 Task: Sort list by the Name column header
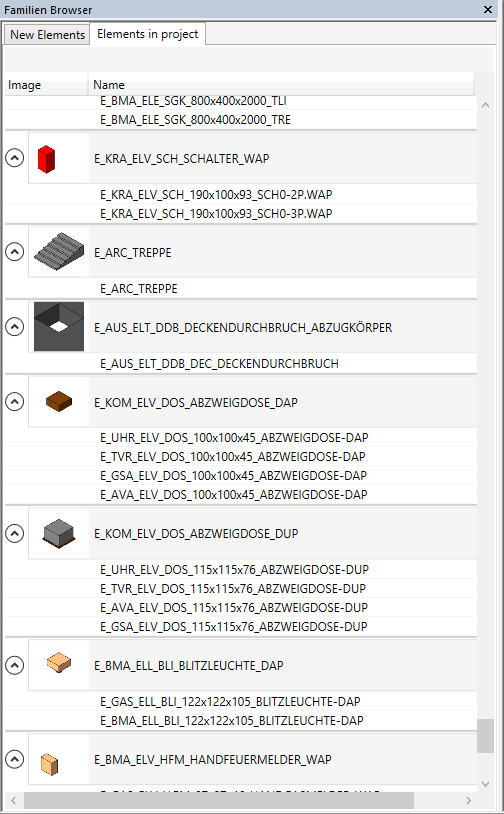tap(281, 85)
